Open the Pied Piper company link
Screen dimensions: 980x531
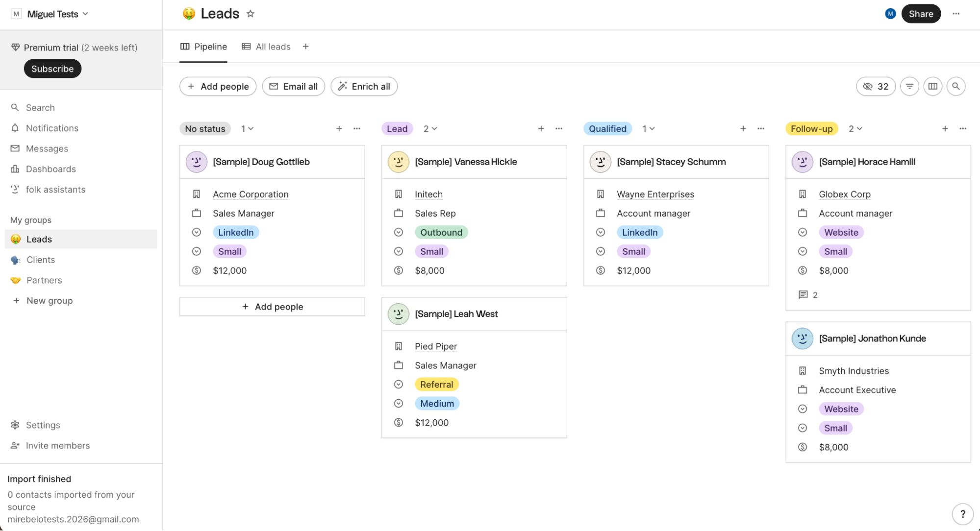436,347
